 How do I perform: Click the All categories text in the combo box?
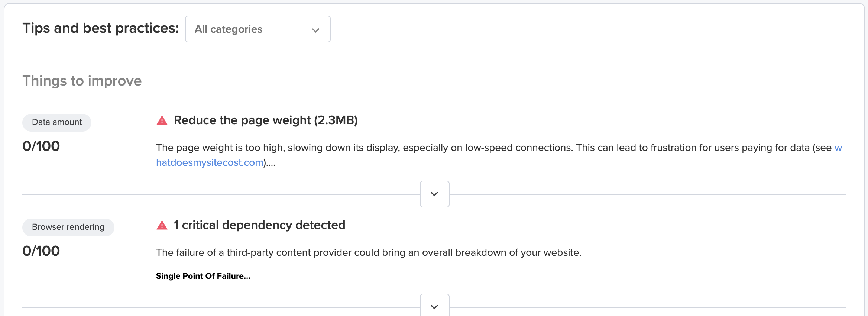pyautogui.click(x=229, y=29)
